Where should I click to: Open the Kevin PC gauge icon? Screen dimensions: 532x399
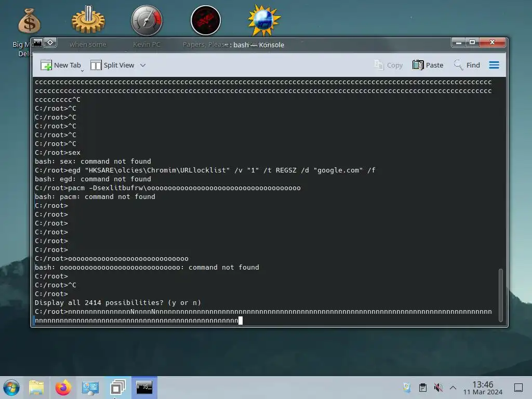147,20
